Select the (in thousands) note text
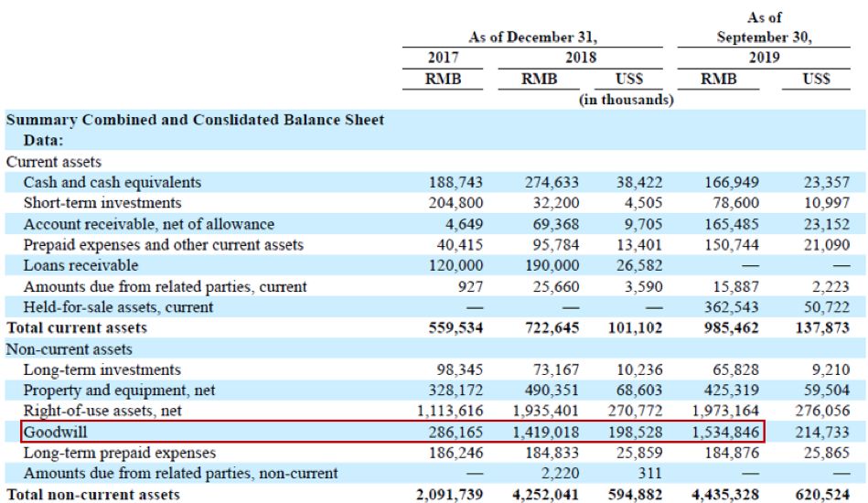Screen dimensions: 868x503 [627, 100]
